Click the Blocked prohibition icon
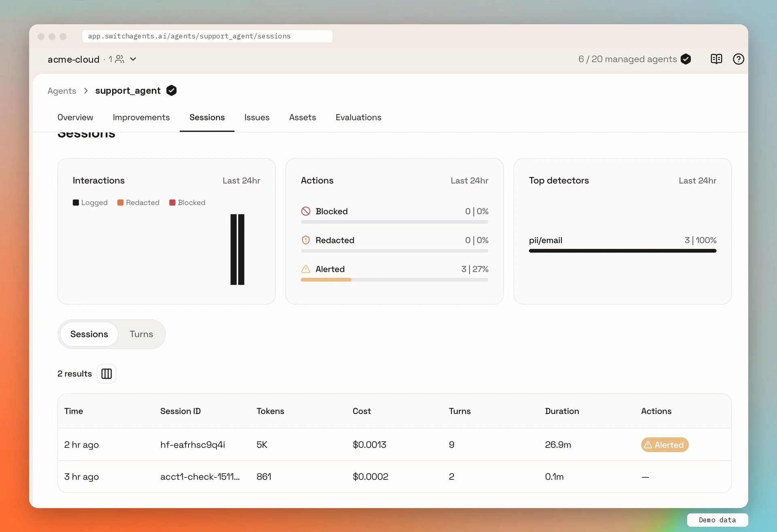The width and height of the screenshot is (777, 532). [306, 211]
